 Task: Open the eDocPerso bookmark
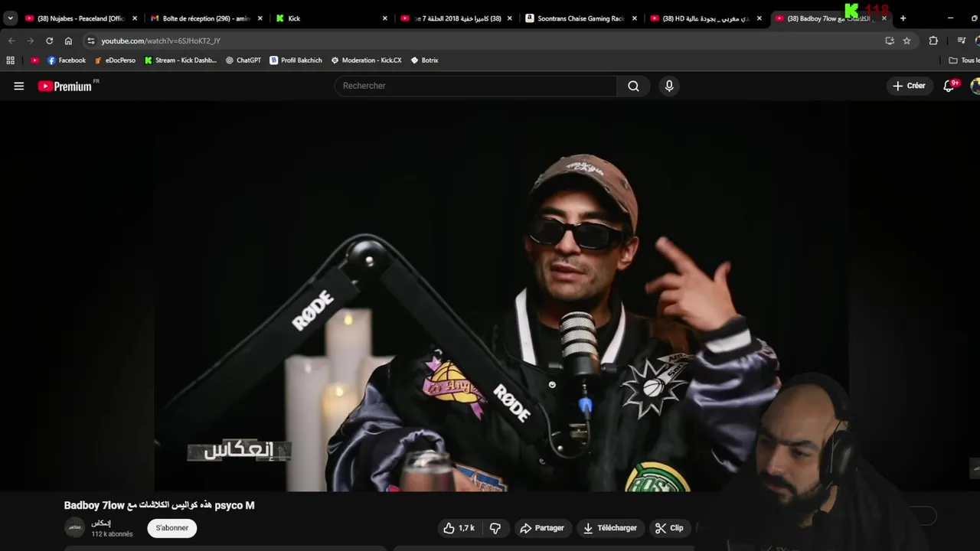pos(115,60)
